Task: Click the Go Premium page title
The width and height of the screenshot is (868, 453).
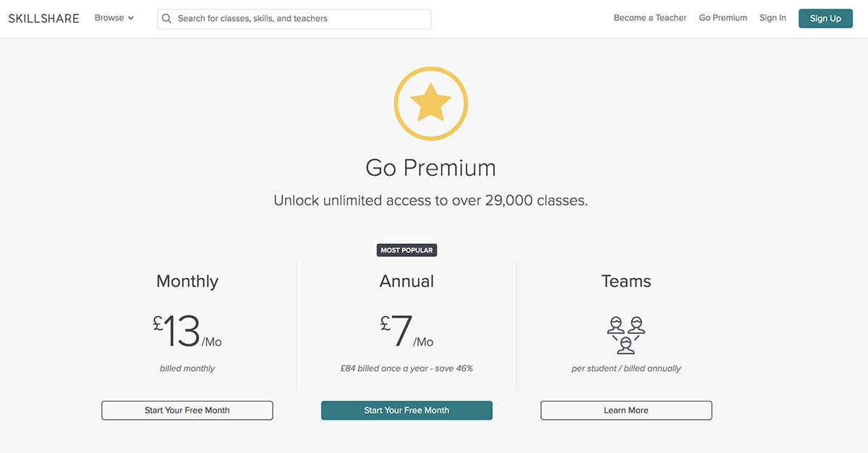Action: pyautogui.click(x=430, y=167)
